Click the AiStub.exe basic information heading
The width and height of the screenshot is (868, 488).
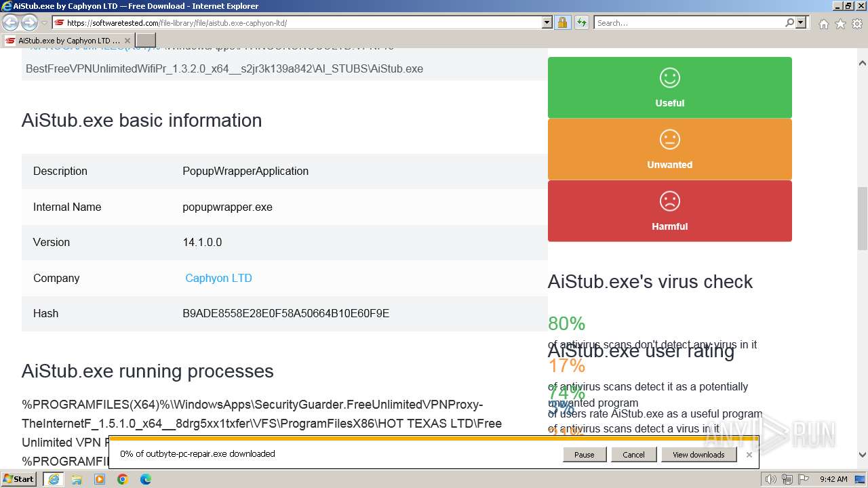(142, 120)
